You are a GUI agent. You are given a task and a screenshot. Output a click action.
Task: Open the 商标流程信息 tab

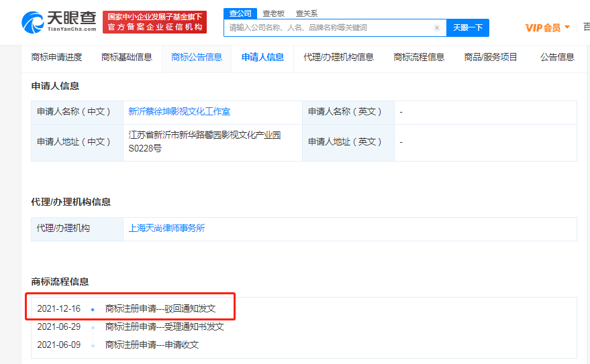click(419, 57)
